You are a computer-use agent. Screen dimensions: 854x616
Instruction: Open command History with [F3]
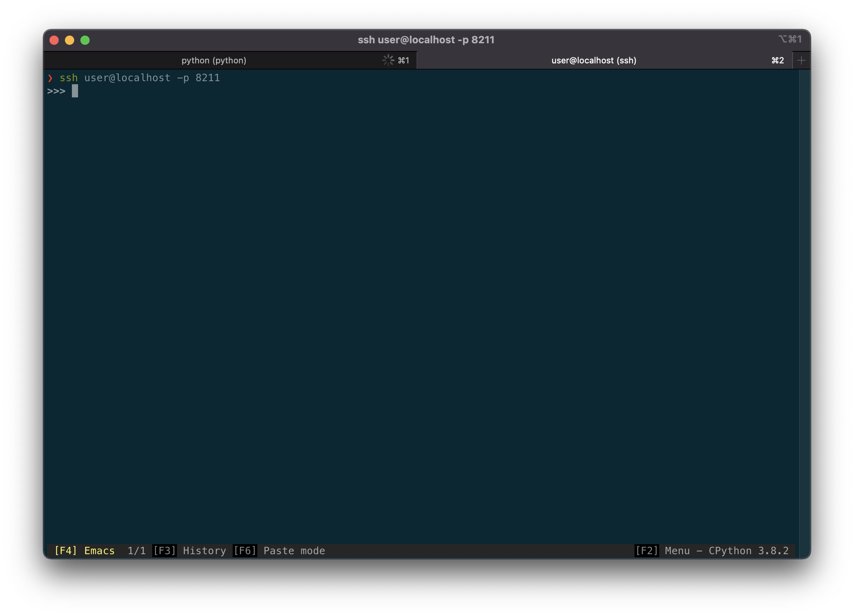tap(164, 550)
